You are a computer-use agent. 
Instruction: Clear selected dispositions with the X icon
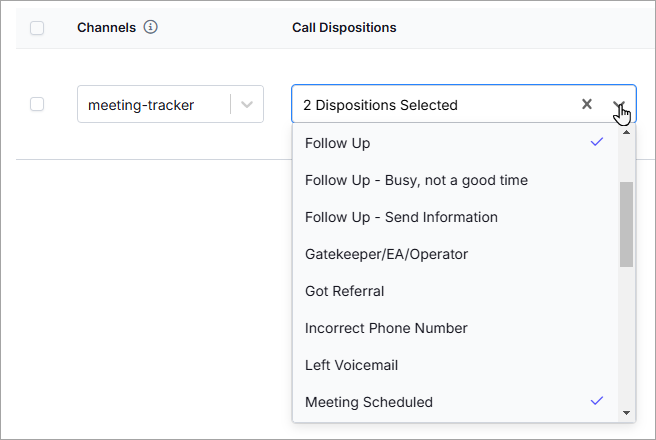tap(587, 104)
